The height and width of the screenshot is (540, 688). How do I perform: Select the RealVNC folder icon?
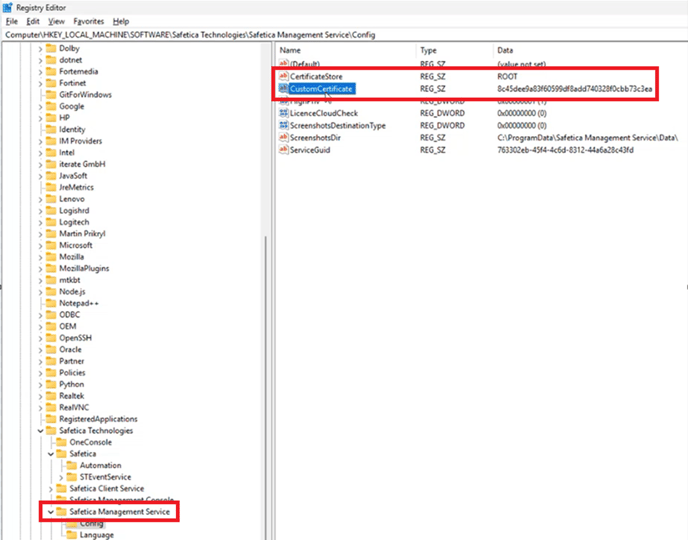coord(51,407)
